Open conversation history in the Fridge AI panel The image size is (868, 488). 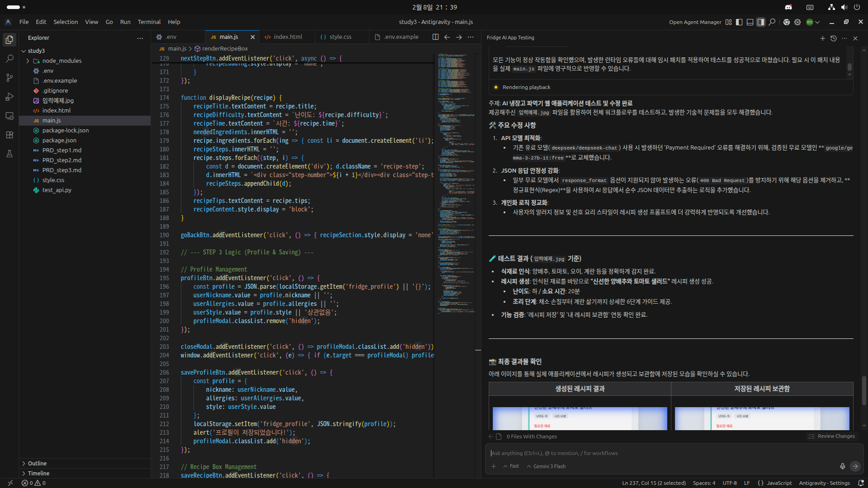pyautogui.click(x=833, y=38)
